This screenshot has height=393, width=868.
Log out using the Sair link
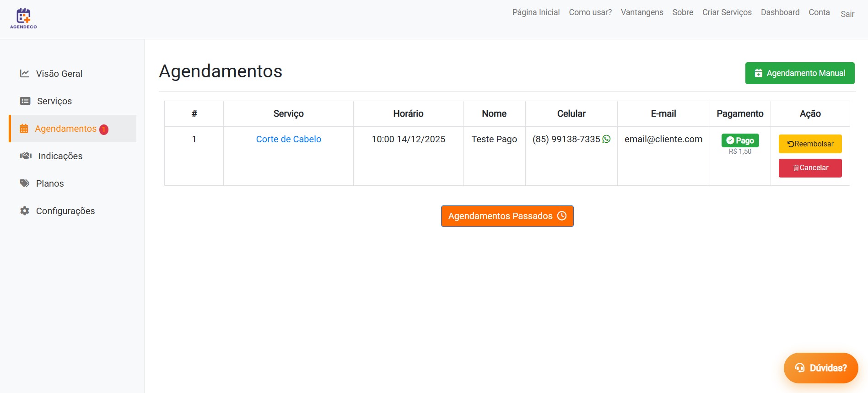click(847, 14)
